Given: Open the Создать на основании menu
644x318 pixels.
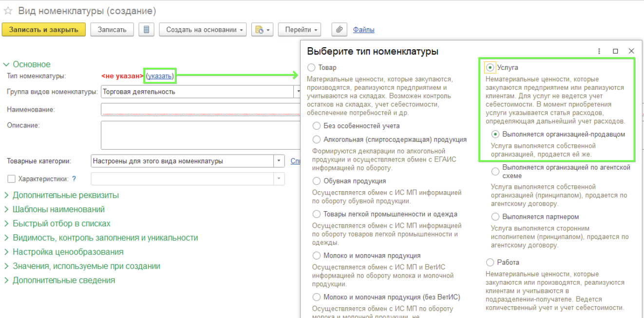Looking at the screenshot, I should [203, 30].
